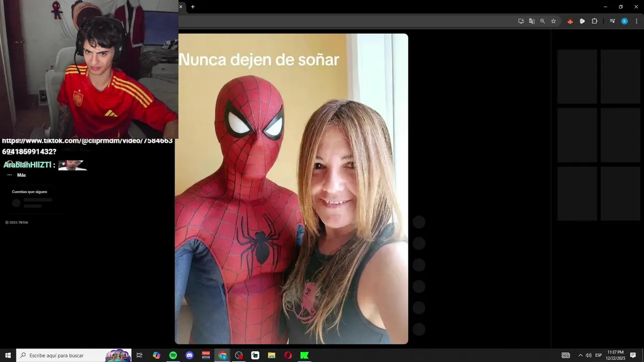Open the white robot-face app in taskbar
The height and width of the screenshot is (362, 644).
[x=255, y=355]
